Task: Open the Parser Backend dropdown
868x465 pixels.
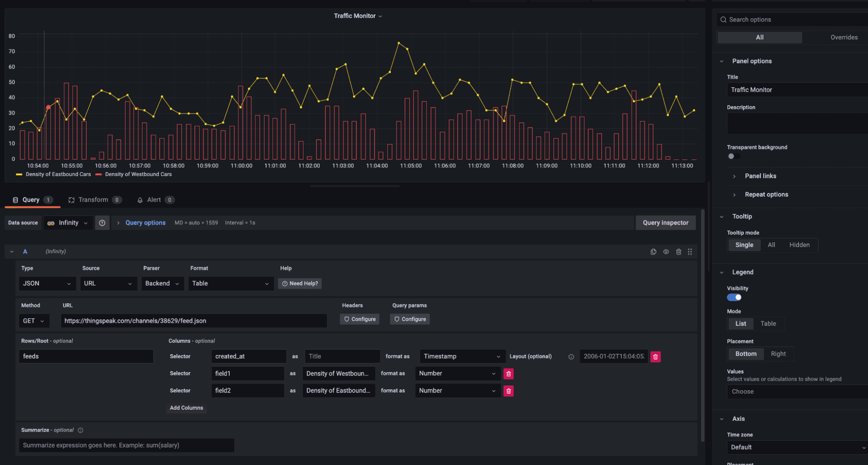Action: (x=162, y=283)
